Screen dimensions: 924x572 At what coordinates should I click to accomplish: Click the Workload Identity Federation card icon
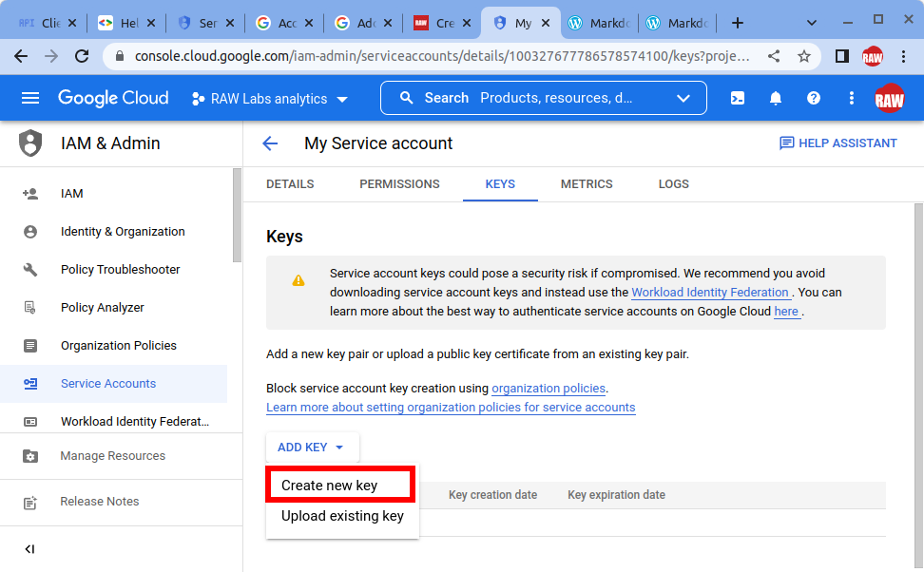click(x=30, y=422)
